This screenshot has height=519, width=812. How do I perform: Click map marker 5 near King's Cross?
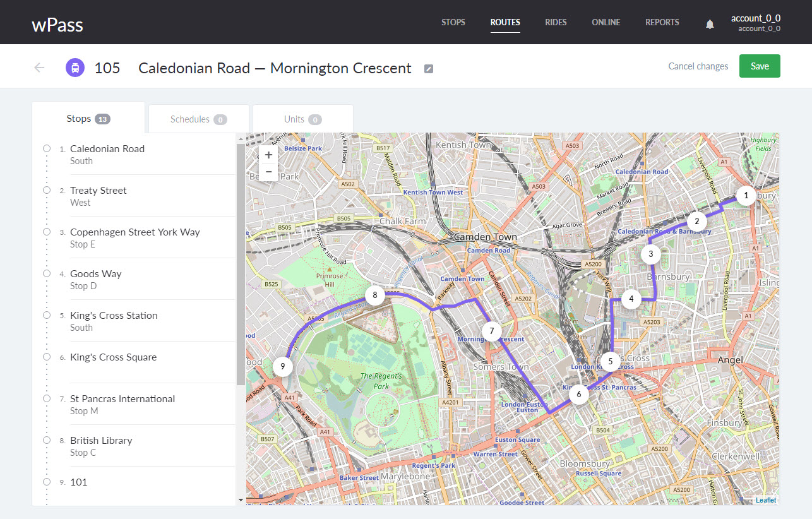pos(610,362)
